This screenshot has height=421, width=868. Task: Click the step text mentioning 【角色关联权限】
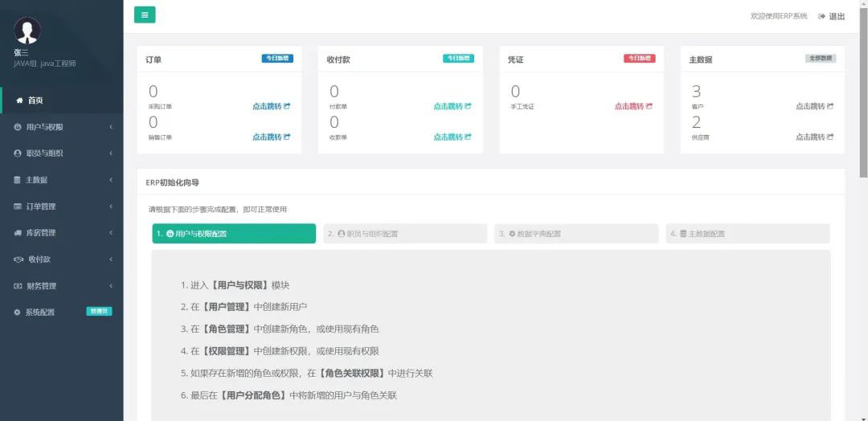(307, 374)
